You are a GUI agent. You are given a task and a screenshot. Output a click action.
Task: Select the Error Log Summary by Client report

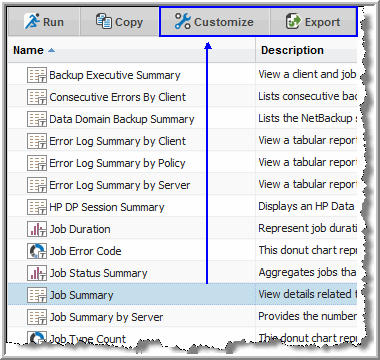[x=117, y=141]
